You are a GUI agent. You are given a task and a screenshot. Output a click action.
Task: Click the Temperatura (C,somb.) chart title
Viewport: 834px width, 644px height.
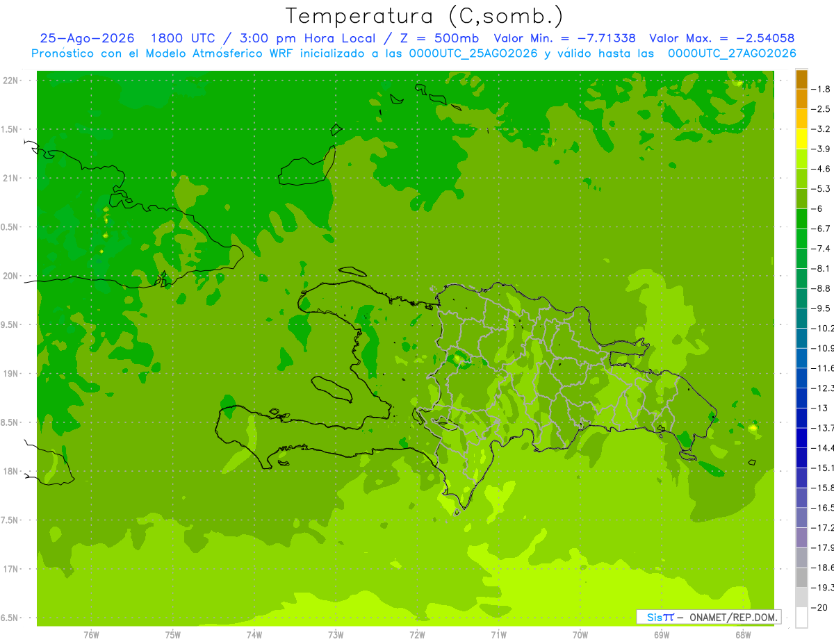click(x=425, y=16)
